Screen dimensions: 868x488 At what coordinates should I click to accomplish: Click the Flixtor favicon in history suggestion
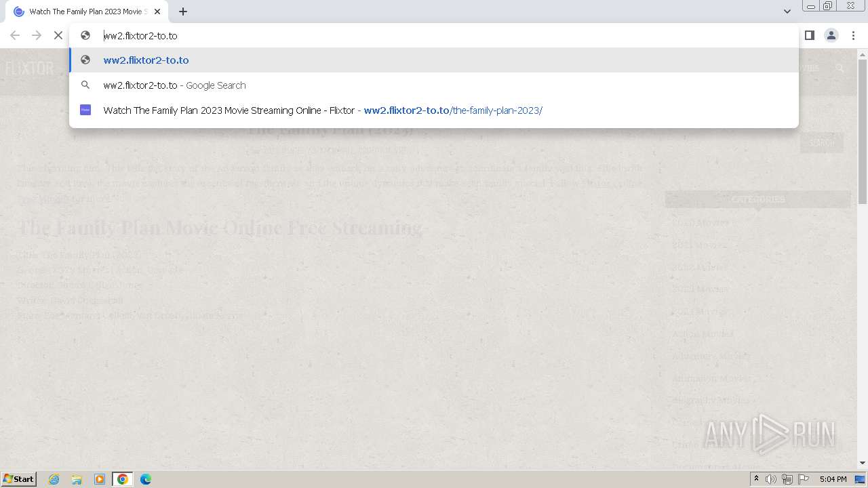click(85, 110)
